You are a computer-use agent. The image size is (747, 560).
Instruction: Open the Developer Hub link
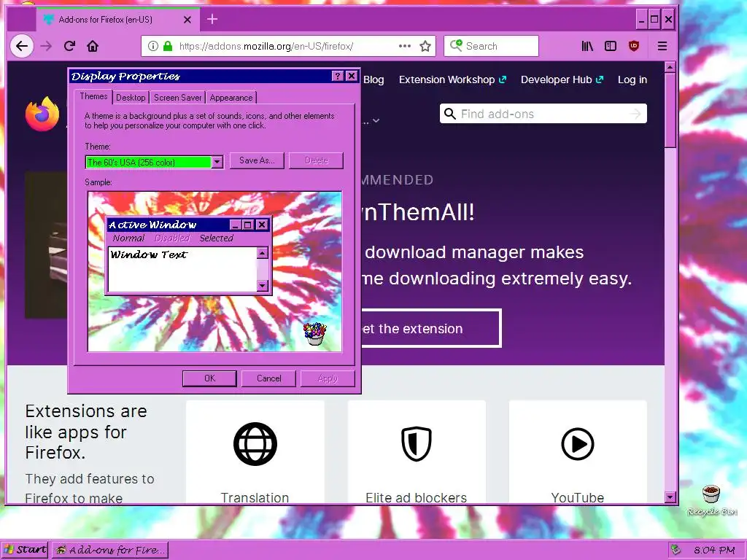point(562,80)
